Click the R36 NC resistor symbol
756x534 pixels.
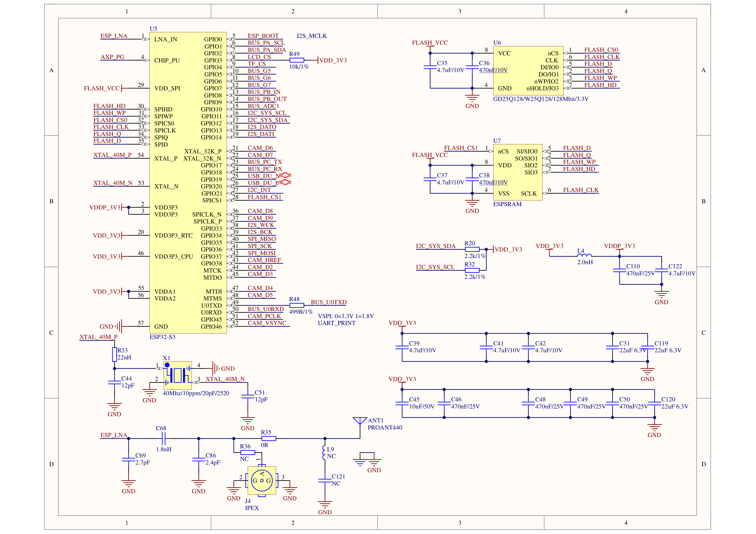(x=248, y=453)
